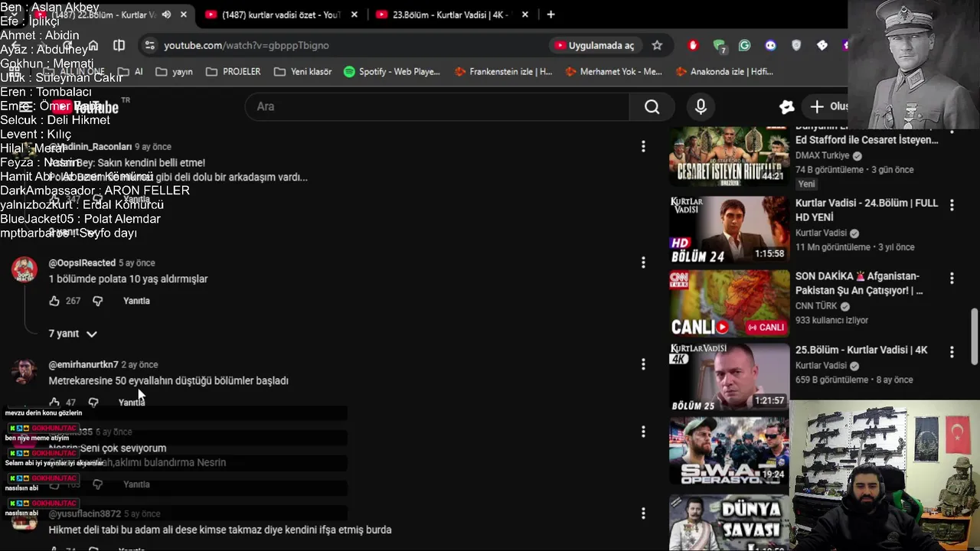Open the Bölüm 25 video thumbnail
The image size is (980, 551).
[x=729, y=377]
